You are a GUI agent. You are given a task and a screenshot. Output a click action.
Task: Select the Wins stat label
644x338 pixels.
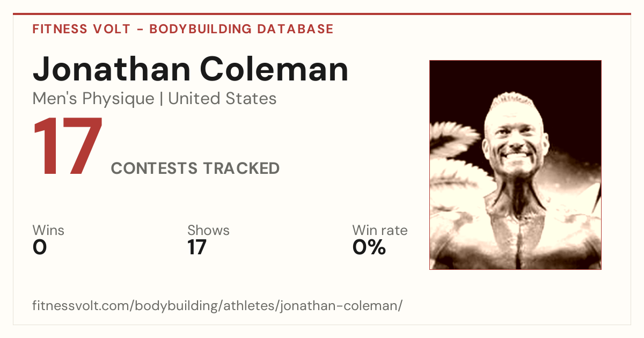pyautogui.click(x=48, y=231)
